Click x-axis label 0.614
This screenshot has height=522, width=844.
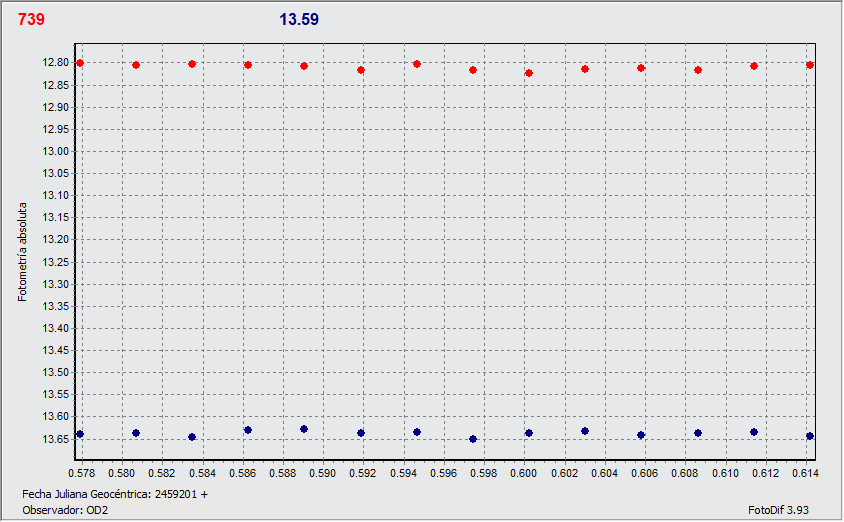pyautogui.click(x=806, y=473)
